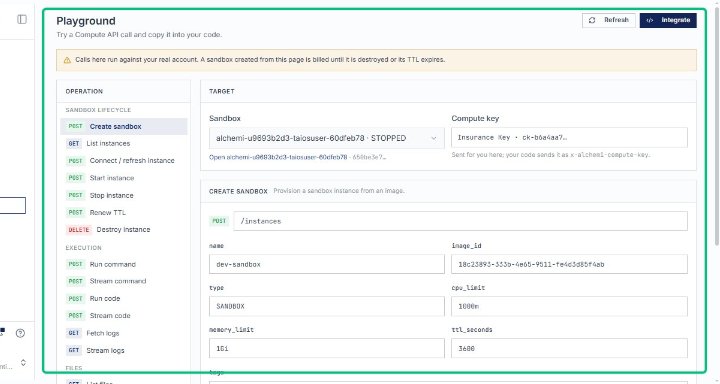Select the Renew TTL operation

(x=124, y=213)
